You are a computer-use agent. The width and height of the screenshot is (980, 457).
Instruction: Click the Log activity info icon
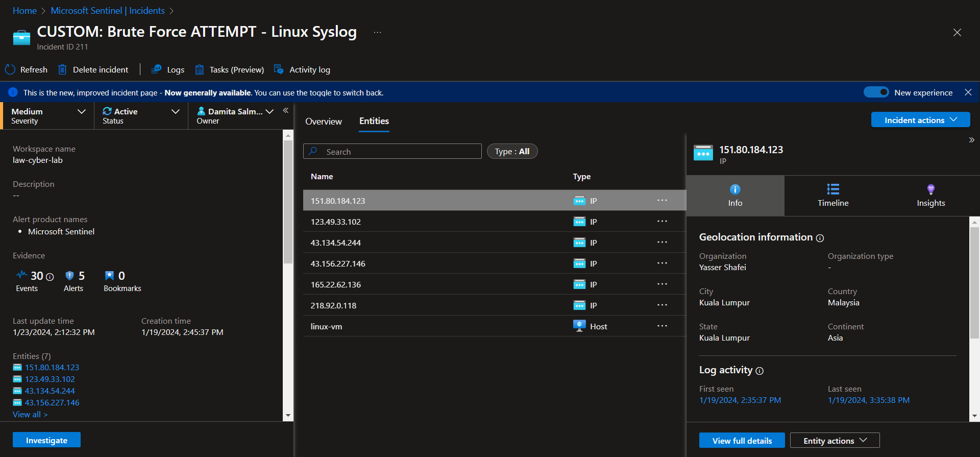coord(759,371)
